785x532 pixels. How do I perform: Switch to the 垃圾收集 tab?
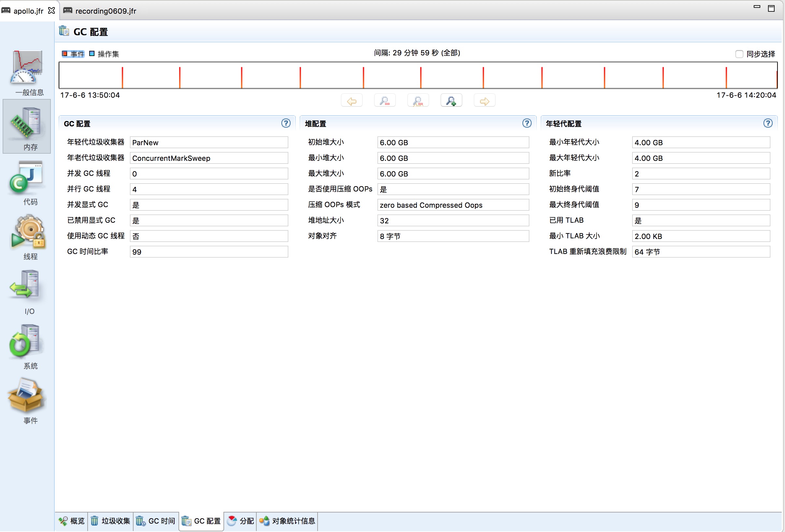click(x=110, y=522)
